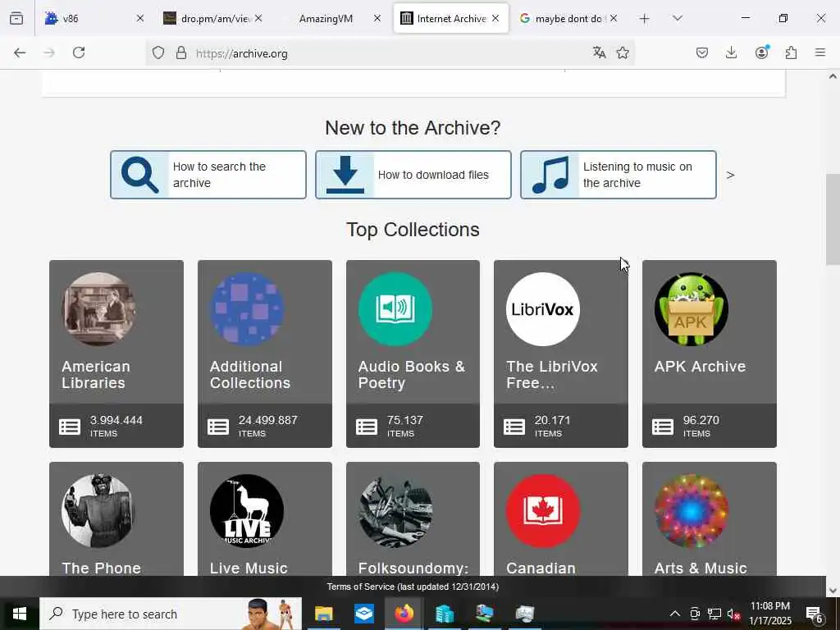This screenshot has width=840, height=630.
Task: Expand the list all tabs dropdown
Action: tap(677, 19)
